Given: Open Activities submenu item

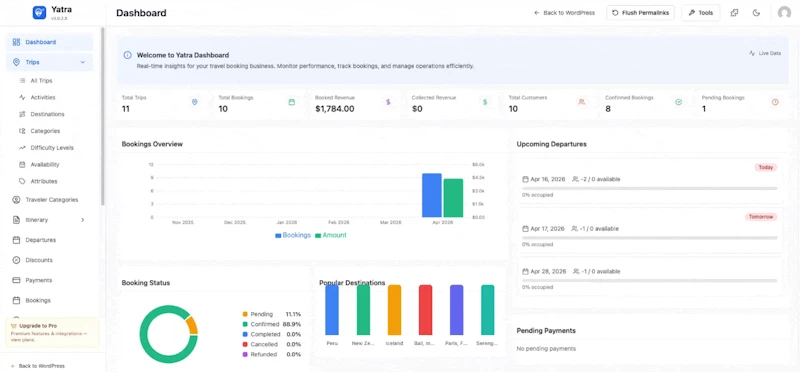Looking at the screenshot, I should (x=43, y=97).
